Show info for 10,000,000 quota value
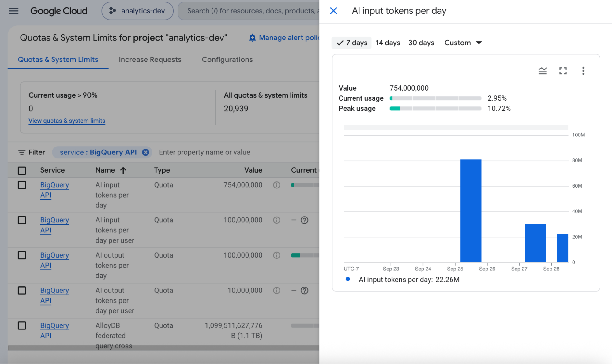 click(276, 291)
